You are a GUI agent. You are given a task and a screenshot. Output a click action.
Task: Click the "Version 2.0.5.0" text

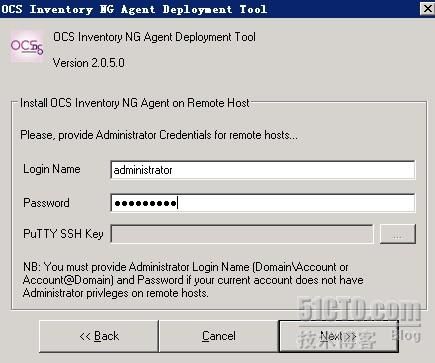89,63
